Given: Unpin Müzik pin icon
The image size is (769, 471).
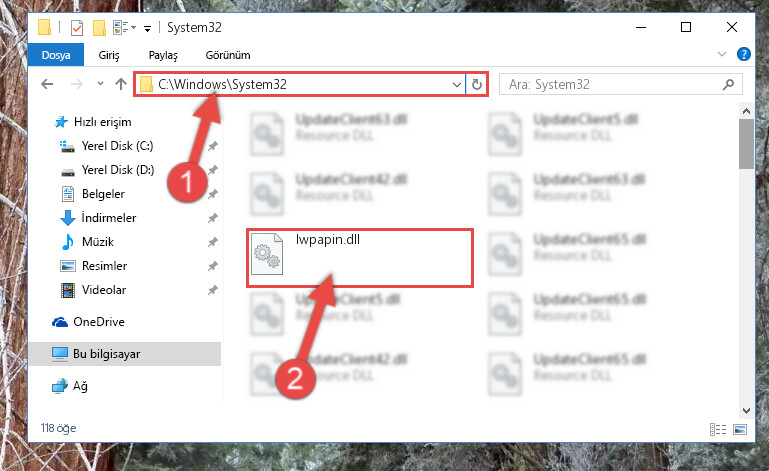Looking at the screenshot, I should 212,242.
